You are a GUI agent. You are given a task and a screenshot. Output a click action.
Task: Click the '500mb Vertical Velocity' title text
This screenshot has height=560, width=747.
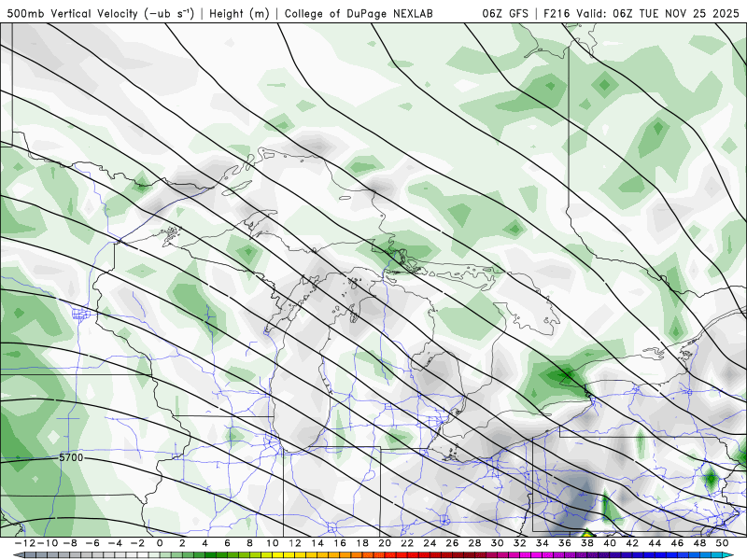click(73, 13)
